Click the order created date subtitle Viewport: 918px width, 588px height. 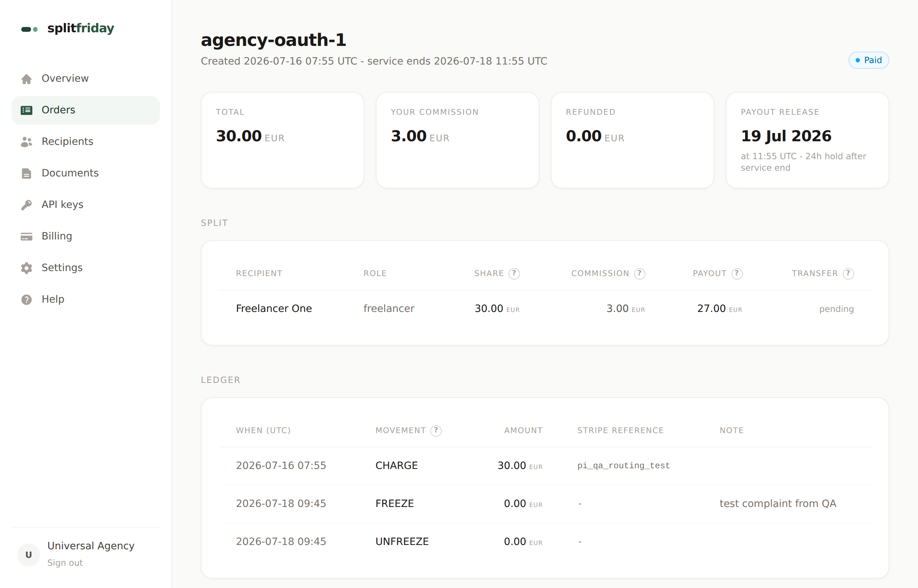[374, 61]
